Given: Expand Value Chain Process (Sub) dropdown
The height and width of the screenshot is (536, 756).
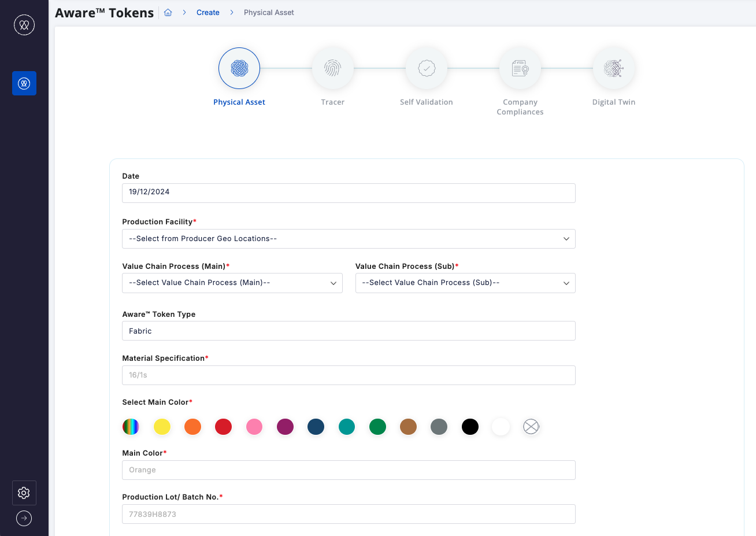Looking at the screenshot, I should pos(465,283).
